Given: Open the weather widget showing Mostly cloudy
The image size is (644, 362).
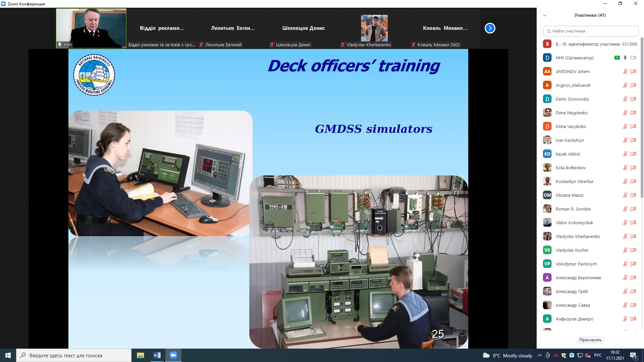Looking at the screenshot, I should click(x=507, y=356).
